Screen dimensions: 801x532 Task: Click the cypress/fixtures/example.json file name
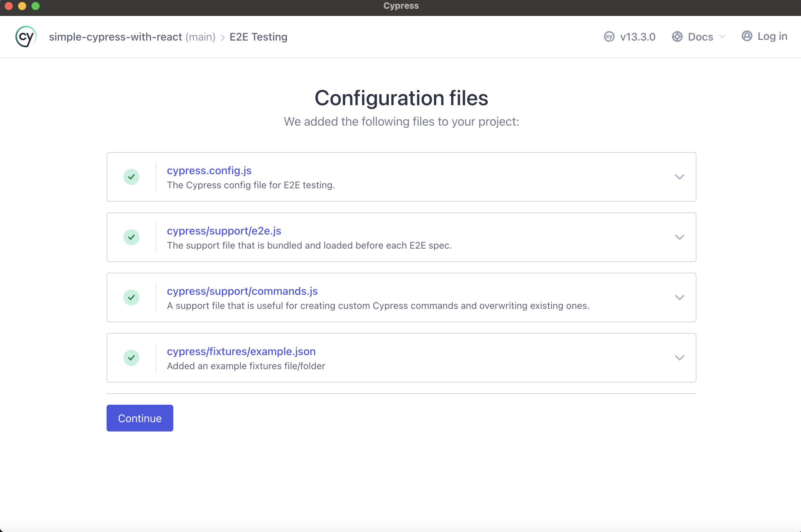pyautogui.click(x=241, y=351)
